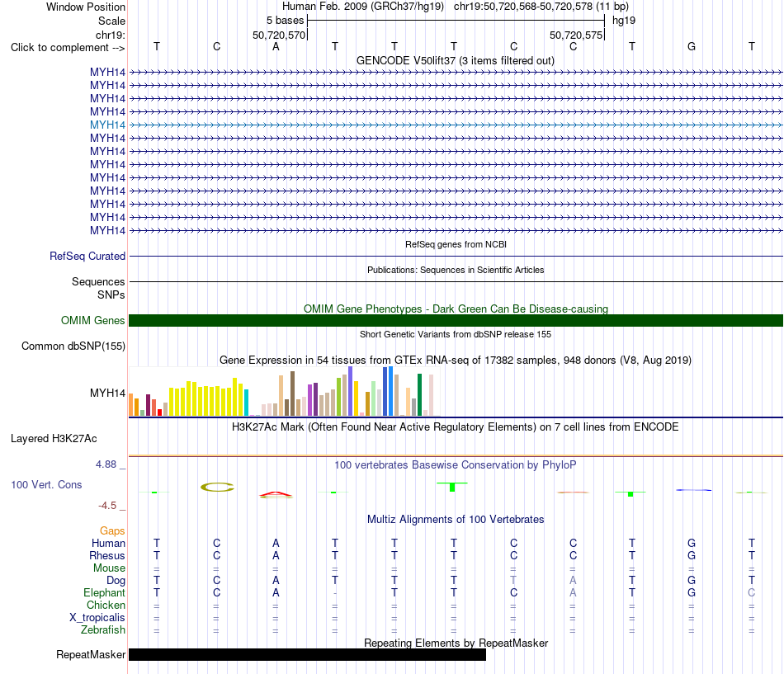Click the 'Layered H3K27Ac' track label

click(x=54, y=439)
